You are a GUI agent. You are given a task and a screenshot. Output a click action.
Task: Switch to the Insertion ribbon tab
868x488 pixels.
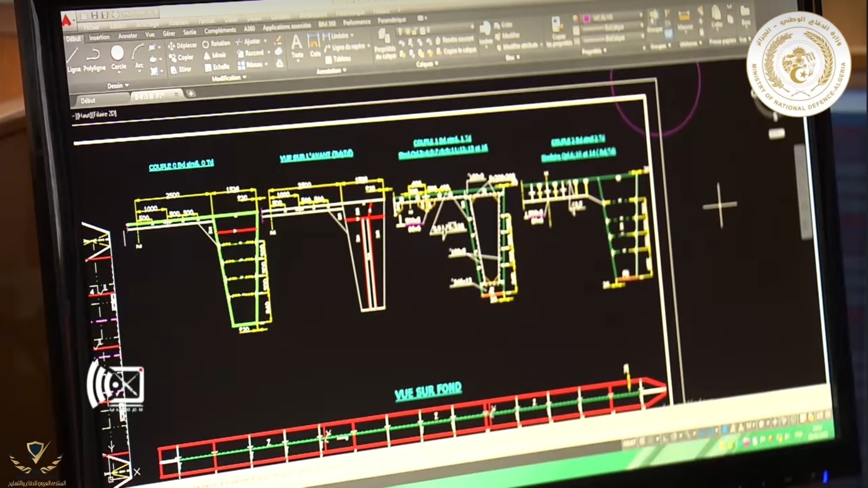[99, 38]
